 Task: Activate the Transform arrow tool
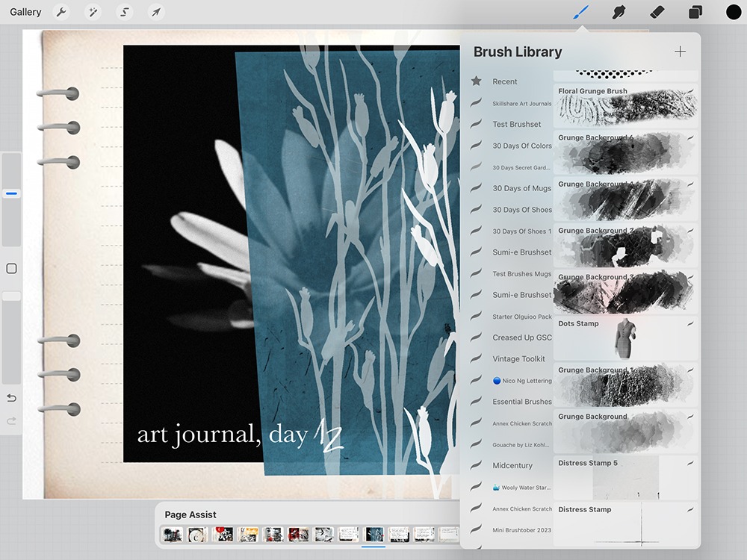point(156,12)
